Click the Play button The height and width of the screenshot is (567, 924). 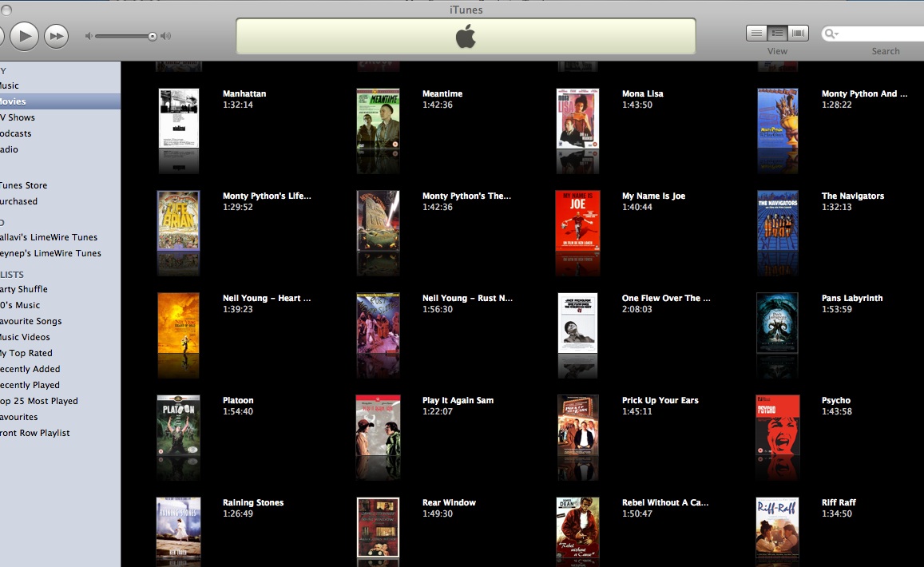(25, 36)
